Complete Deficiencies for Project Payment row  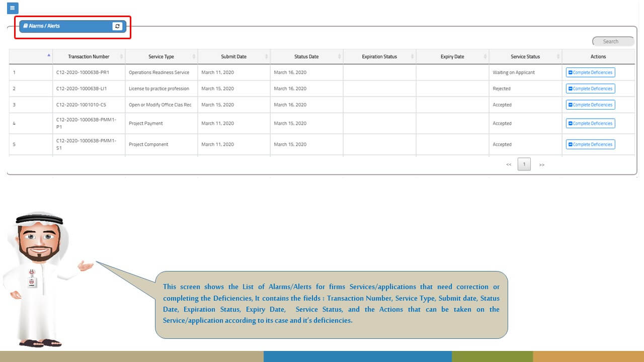[590, 123]
